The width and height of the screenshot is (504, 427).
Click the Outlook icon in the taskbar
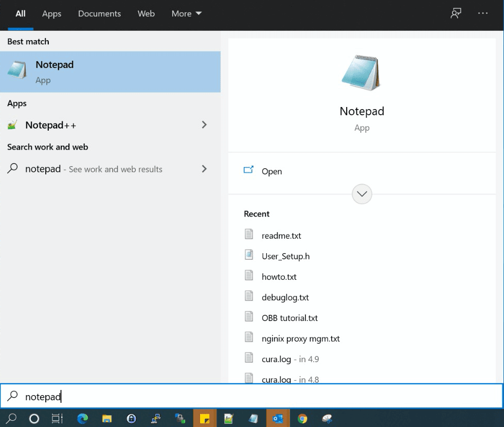(278, 418)
